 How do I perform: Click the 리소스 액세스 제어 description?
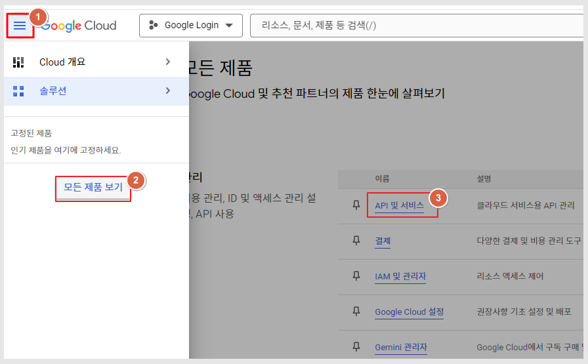pyautogui.click(x=510, y=276)
